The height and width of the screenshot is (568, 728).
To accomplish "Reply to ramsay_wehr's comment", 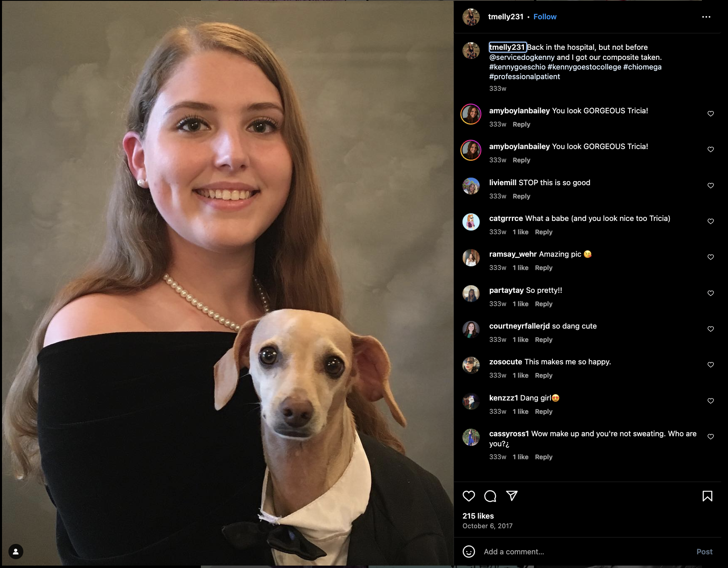I will click(x=544, y=268).
